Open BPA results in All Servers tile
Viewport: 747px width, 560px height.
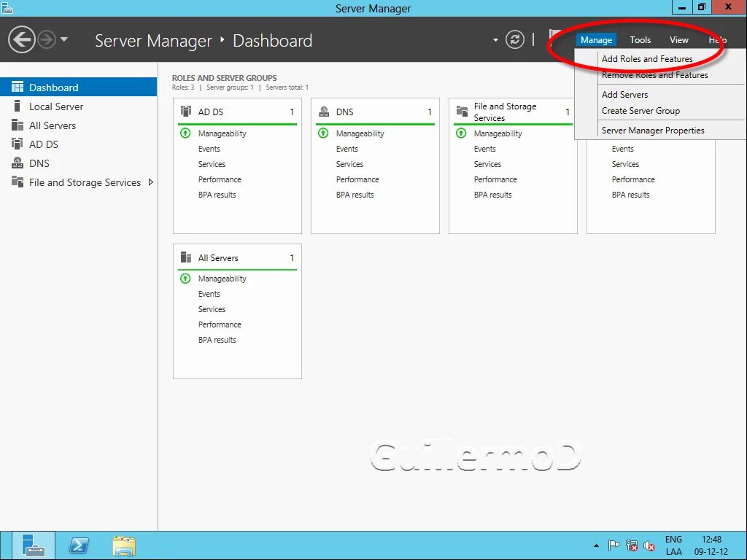coord(217,340)
